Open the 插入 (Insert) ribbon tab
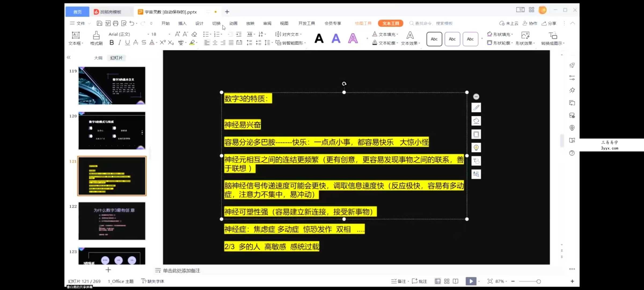The width and height of the screenshot is (644, 290). (x=182, y=23)
